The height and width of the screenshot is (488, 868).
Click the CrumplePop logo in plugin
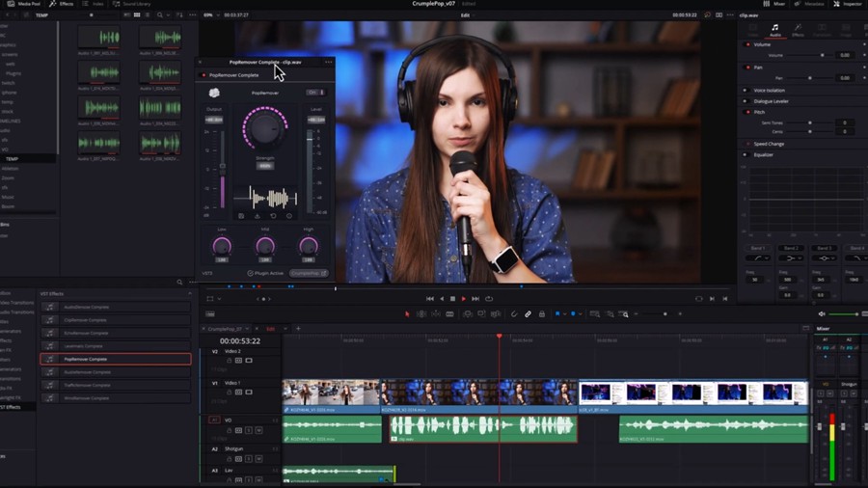tap(214, 93)
